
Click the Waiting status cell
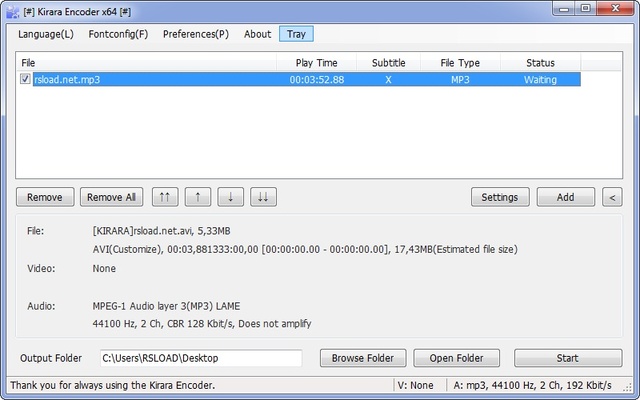point(540,79)
